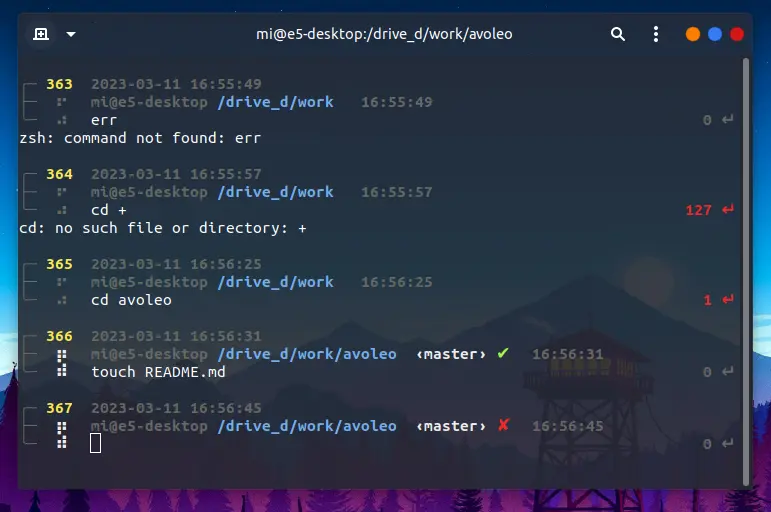Click the red exit code 127
The height and width of the screenshot is (512, 771).
(698, 210)
